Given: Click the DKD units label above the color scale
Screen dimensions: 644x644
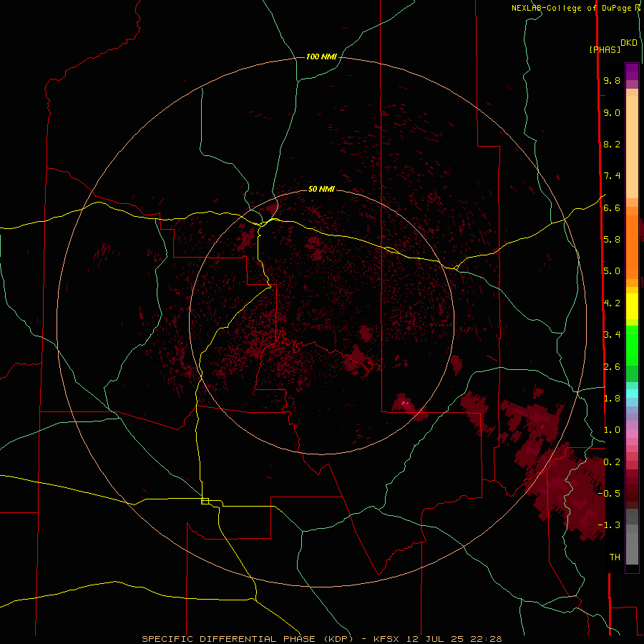Looking at the screenshot, I should (629, 43).
